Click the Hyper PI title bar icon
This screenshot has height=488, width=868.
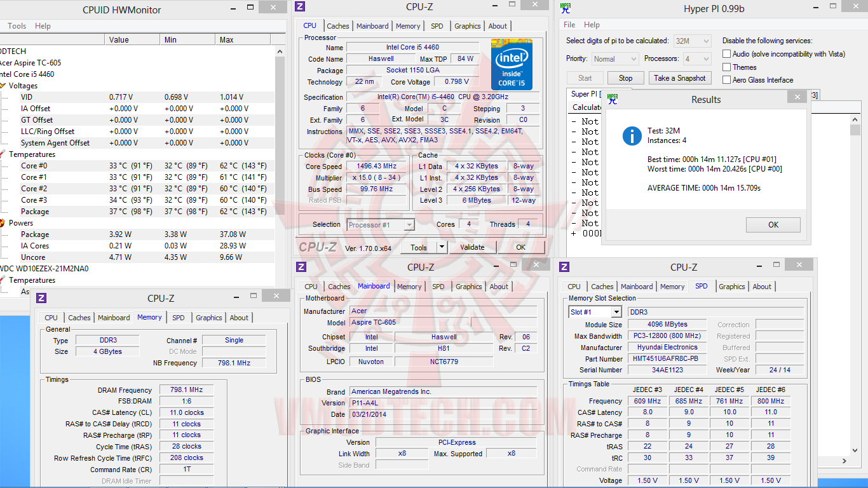pyautogui.click(x=566, y=8)
